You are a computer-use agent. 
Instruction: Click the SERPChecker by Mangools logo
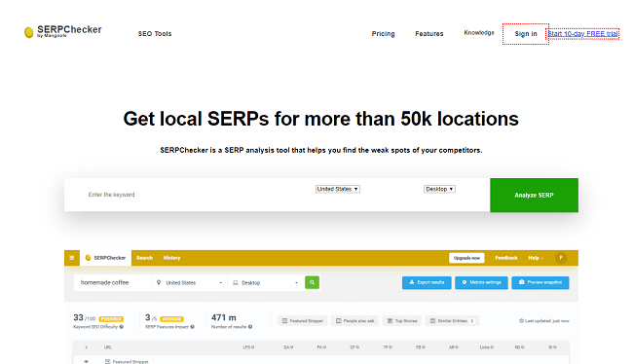tap(63, 31)
